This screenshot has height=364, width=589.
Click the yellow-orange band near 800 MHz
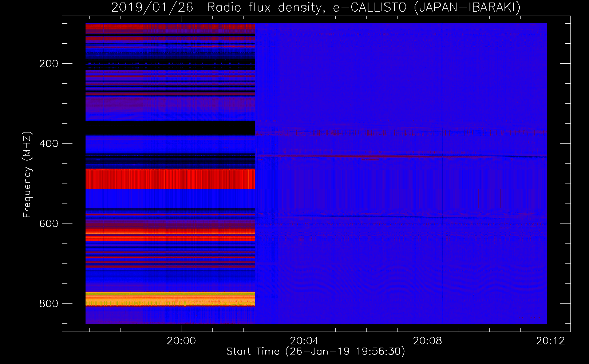[x=170, y=299]
